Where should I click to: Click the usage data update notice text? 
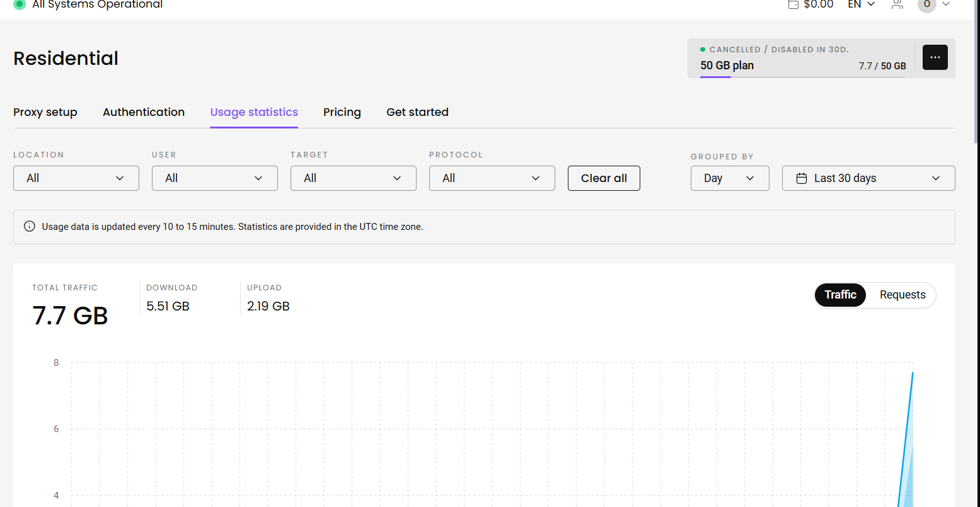click(x=233, y=227)
